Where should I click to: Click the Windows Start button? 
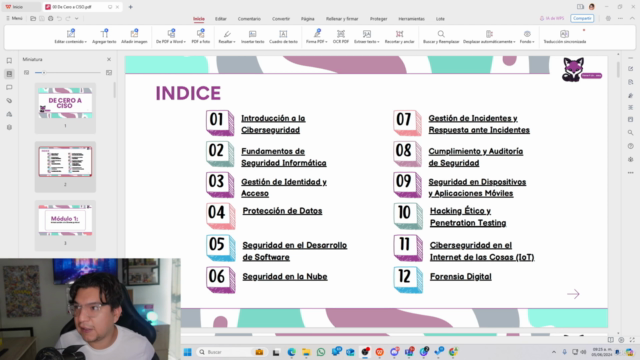point(188,352)
